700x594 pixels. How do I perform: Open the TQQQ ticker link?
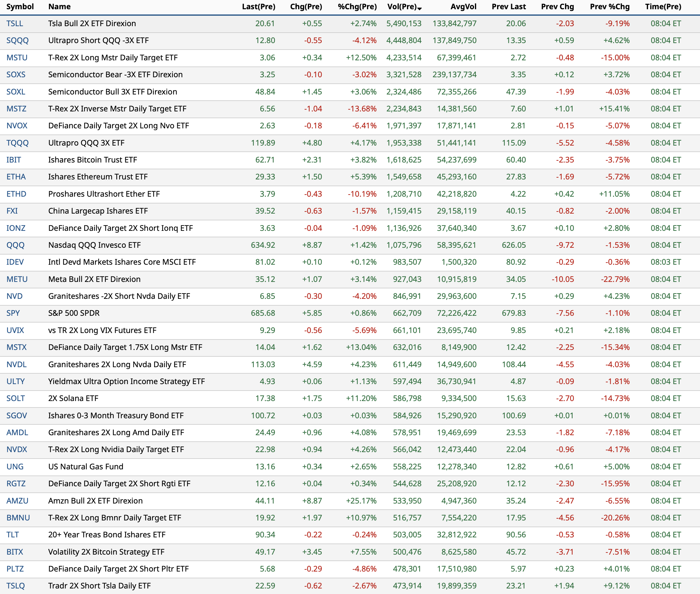pos(18,143)
